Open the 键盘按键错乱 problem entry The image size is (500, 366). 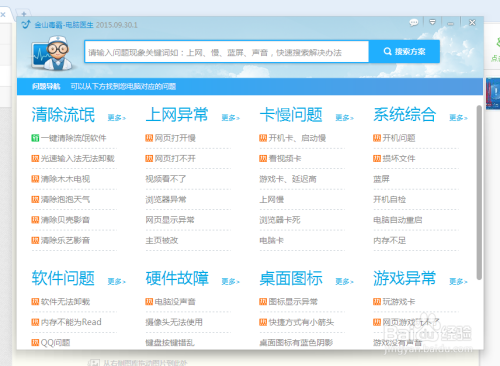click(x=170, y=343)
